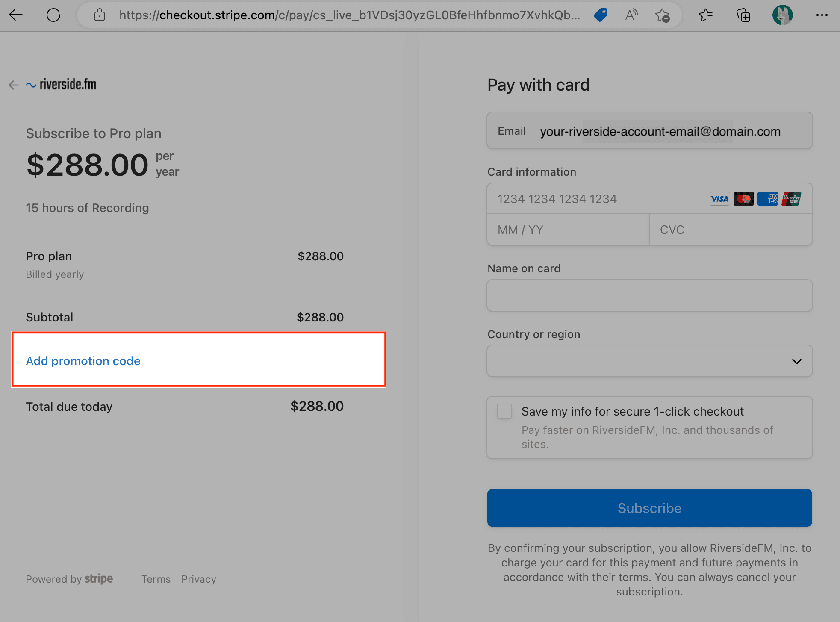Focus the Email input field
Image resolution: width=840 pixels, height=622 pixels.
click(650, 131)
